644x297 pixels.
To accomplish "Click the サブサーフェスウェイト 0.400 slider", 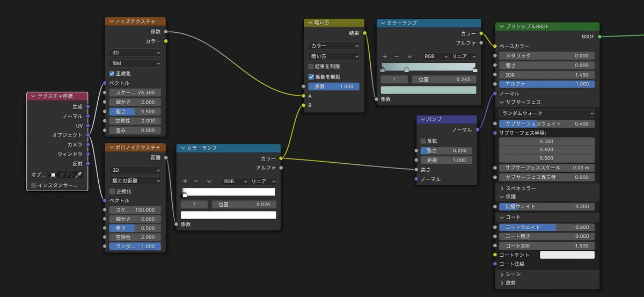I will coord(547,124).
